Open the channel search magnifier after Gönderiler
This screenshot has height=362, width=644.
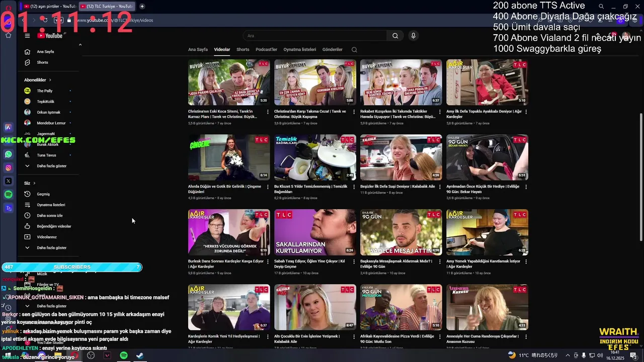pyautogui.click(x=354, y=50)
